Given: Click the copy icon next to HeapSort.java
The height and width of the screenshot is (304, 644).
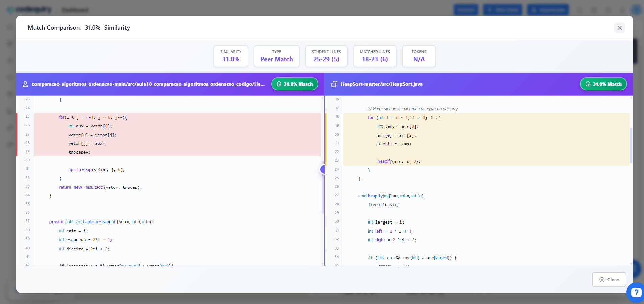Looking at the screenshot, I should click(x=334, y=84).
